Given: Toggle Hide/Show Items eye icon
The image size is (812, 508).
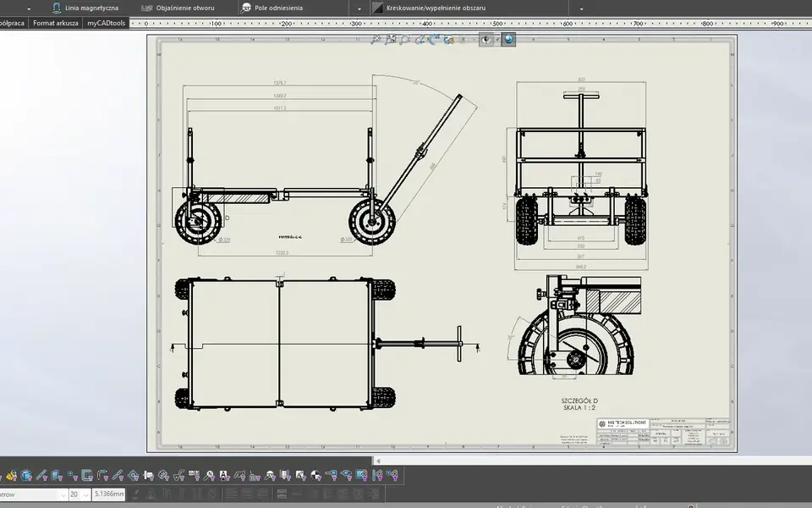Looking at the screenshot, I should 486,40.
